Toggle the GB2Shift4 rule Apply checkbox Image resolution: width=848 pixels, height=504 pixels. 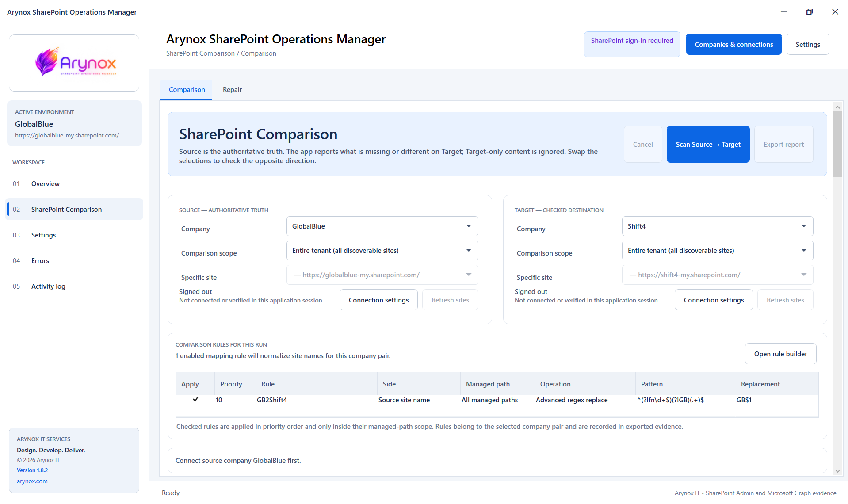(195, 399)
